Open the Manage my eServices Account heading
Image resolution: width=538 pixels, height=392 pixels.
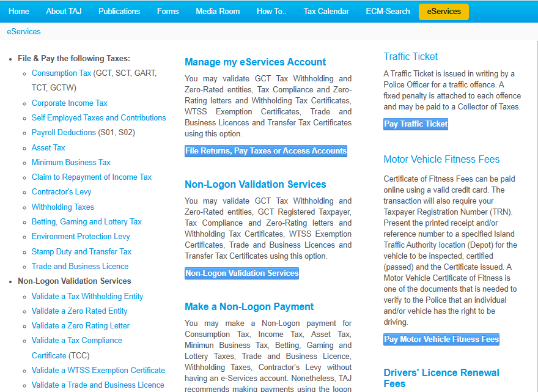tap(255, 62)
